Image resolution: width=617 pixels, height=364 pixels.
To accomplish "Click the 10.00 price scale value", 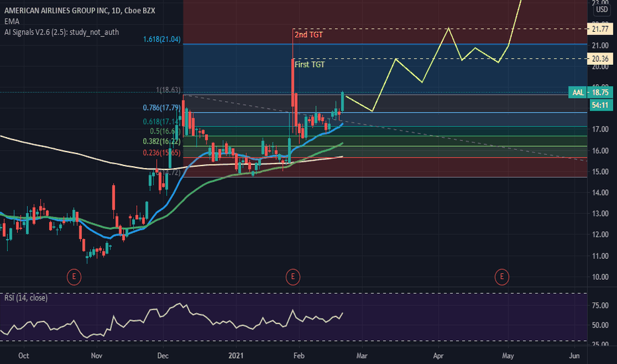I will 600,277.
